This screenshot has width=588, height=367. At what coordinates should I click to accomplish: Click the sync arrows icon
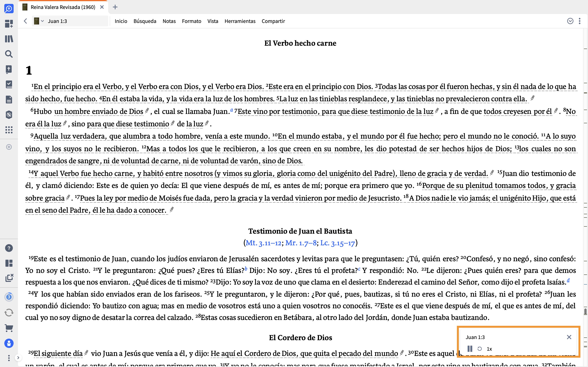[9, 313]
